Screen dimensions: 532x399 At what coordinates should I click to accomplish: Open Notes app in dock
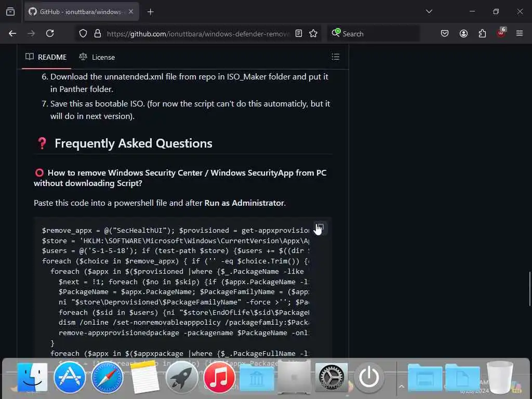click(144, 377)
